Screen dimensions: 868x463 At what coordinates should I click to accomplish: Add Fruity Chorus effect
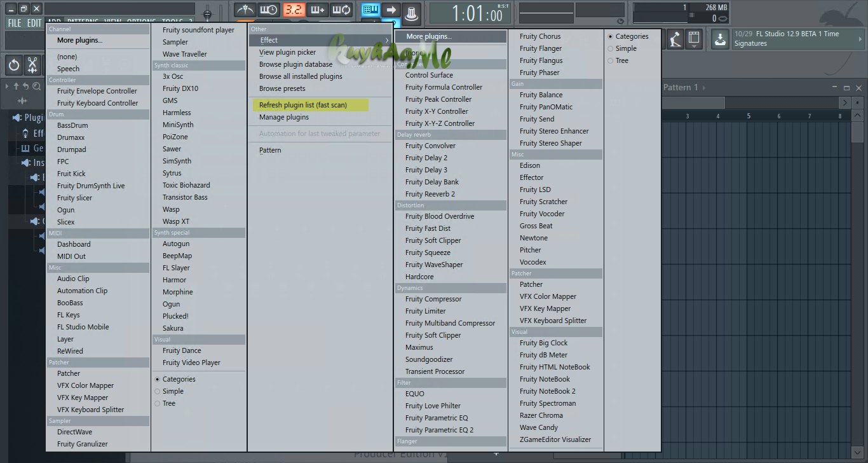(x=540, y=36)
